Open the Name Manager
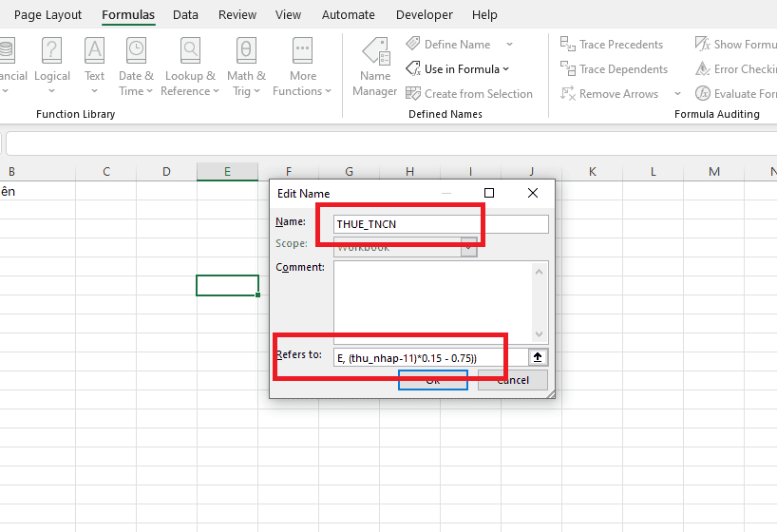Screen dimensions: 777x532 pyautogui.click(x=375, y=66)
